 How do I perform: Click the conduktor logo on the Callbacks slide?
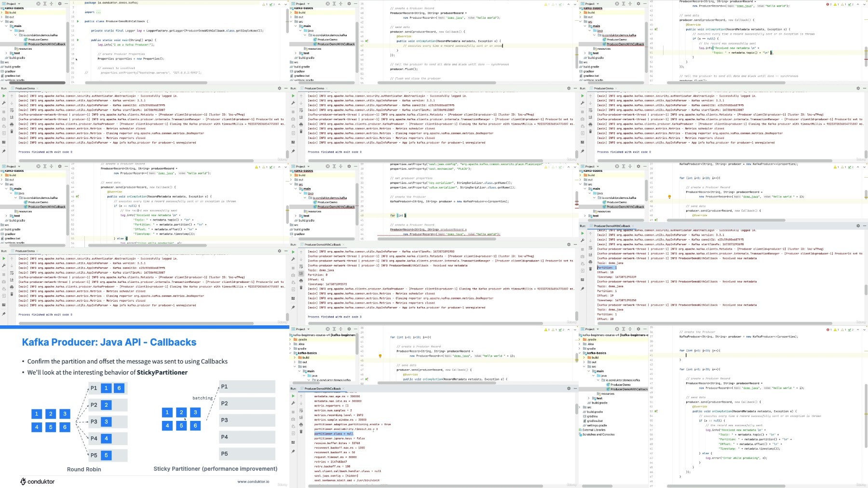(38, 481)
